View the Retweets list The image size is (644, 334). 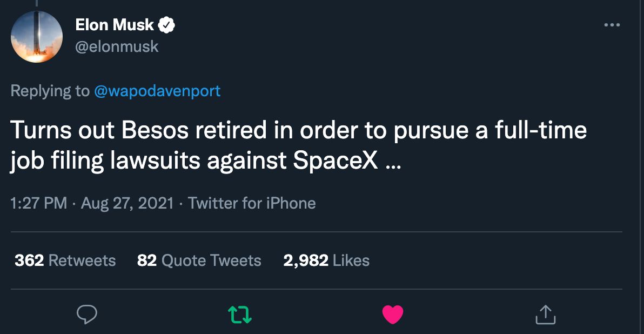[x=65, y=260]
